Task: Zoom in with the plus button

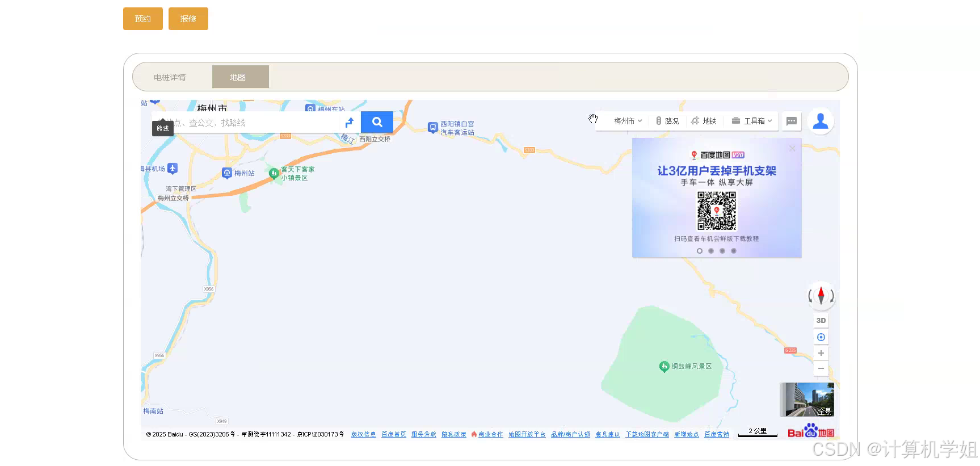Action: pyautogui.click(x=821, y=353)
